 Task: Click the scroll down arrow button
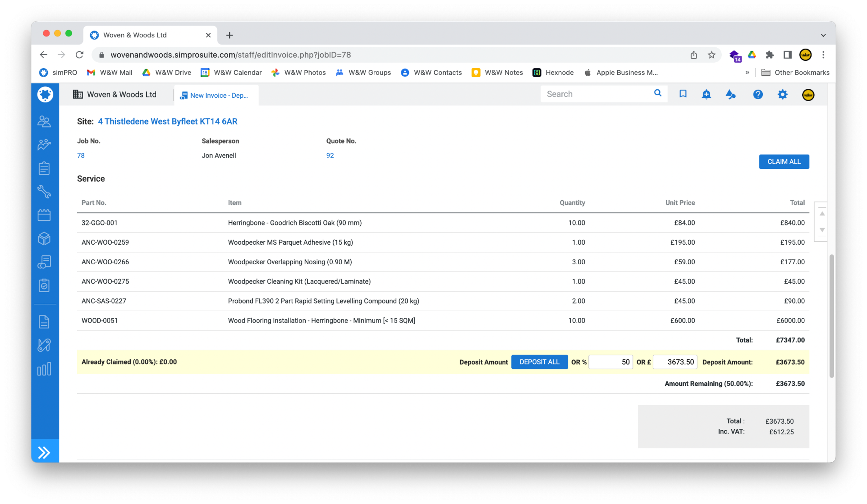tap(822, 230)
